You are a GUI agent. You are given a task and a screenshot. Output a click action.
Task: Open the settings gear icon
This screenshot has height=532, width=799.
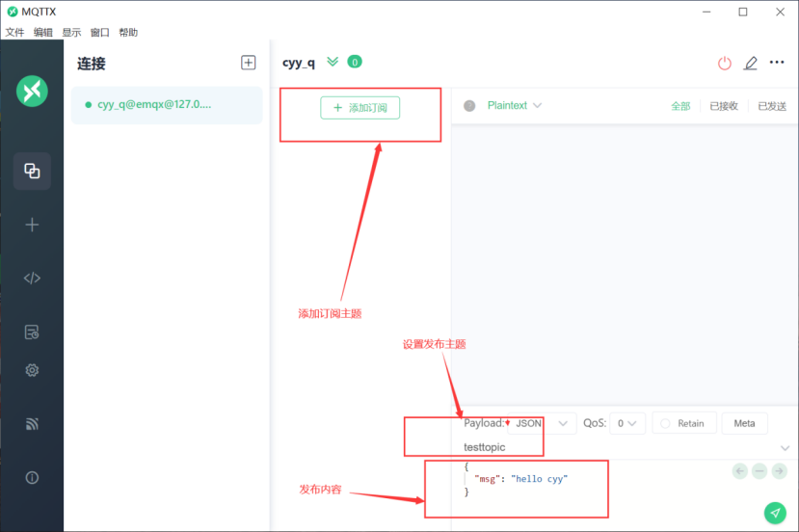click(32, 370)
